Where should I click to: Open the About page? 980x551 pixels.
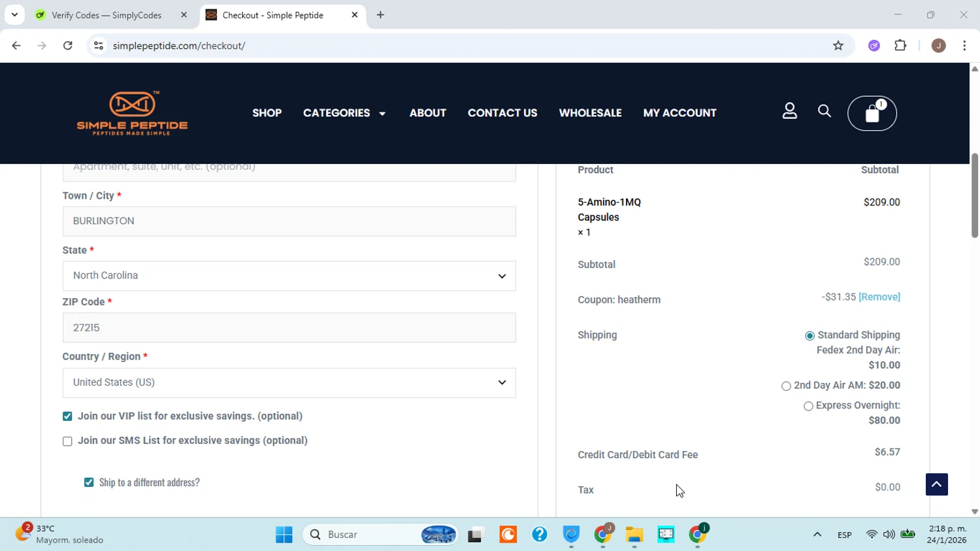click(x=428, y=113)
